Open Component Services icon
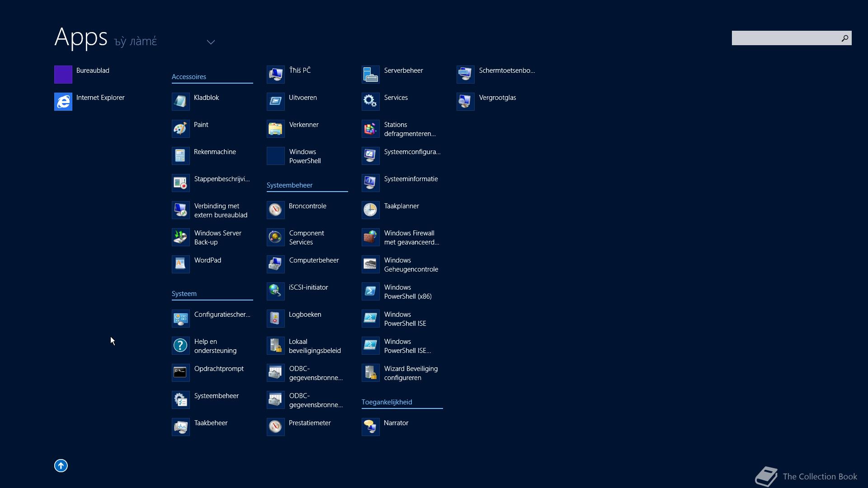Screen dimensions: 868x488 tap(276, 237)
